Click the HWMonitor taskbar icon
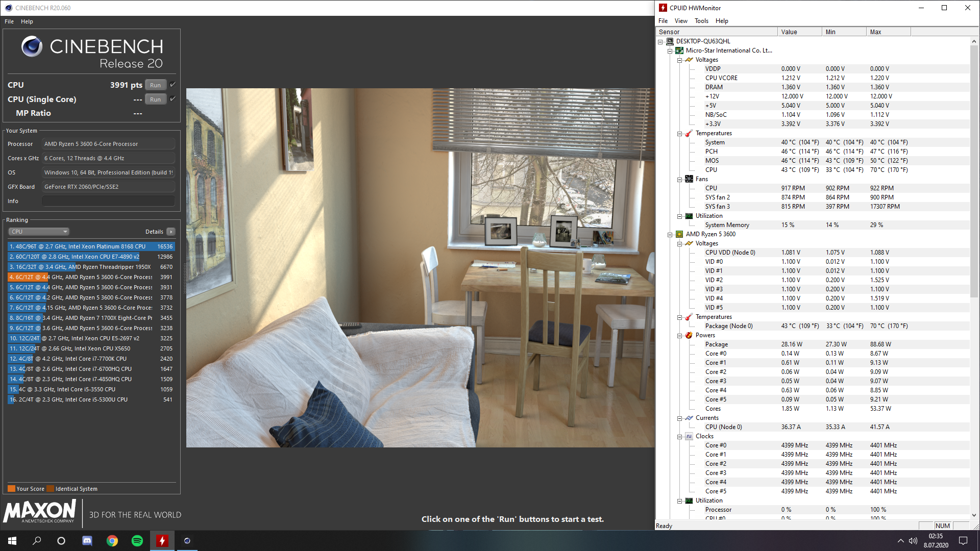Screen dimensions: 980x551 (x=162, y=541)
